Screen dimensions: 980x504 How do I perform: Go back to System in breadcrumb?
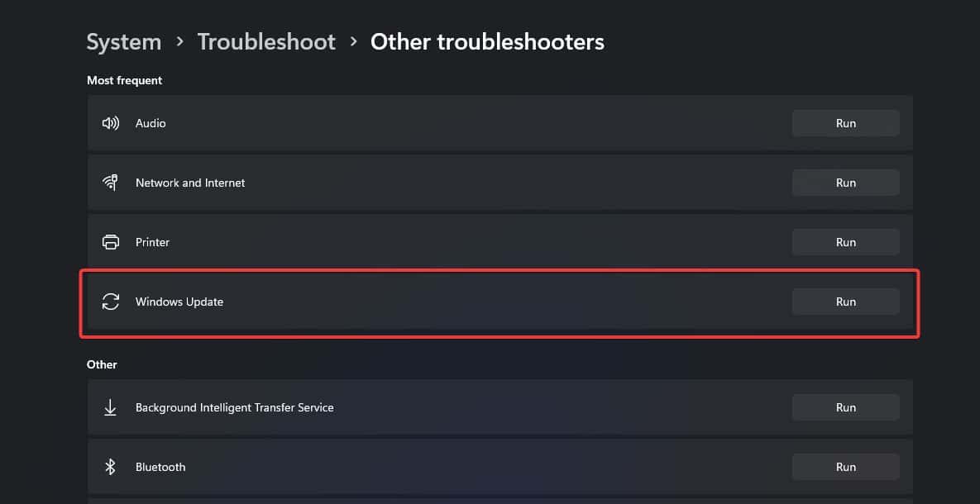point(124,42)
